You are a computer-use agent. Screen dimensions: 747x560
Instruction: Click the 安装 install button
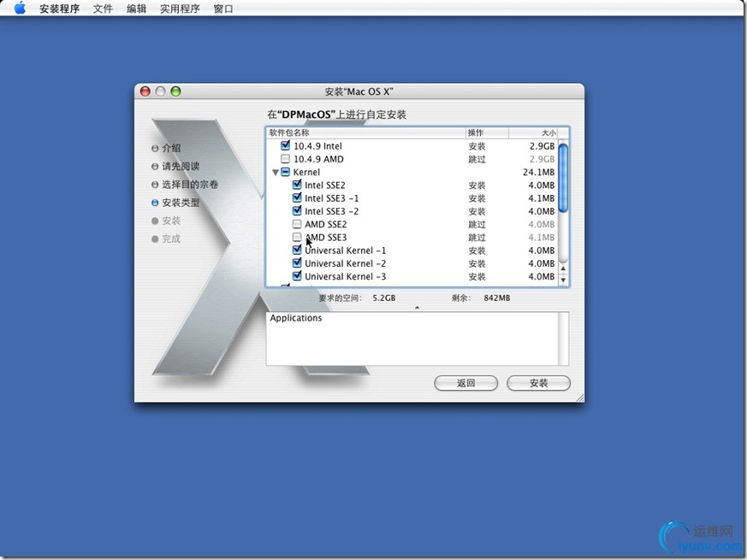coord(538,383)
